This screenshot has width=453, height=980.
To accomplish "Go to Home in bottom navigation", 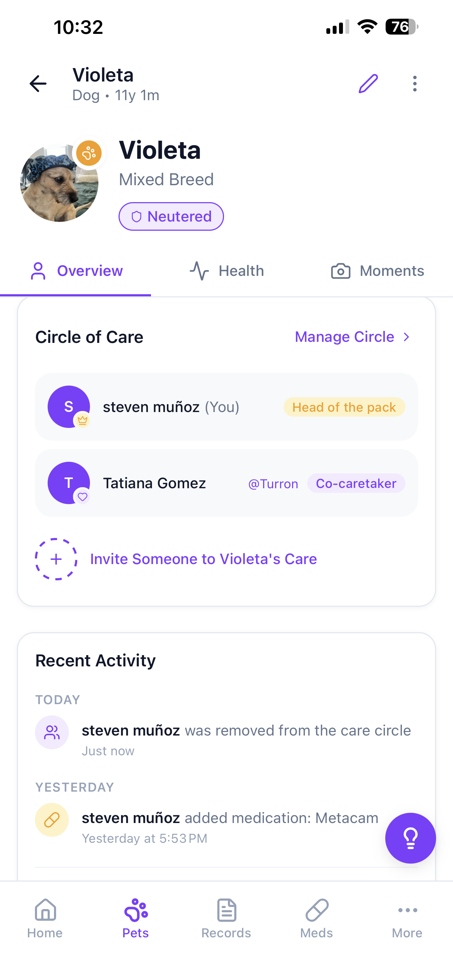I will click(x=45, y=918).
